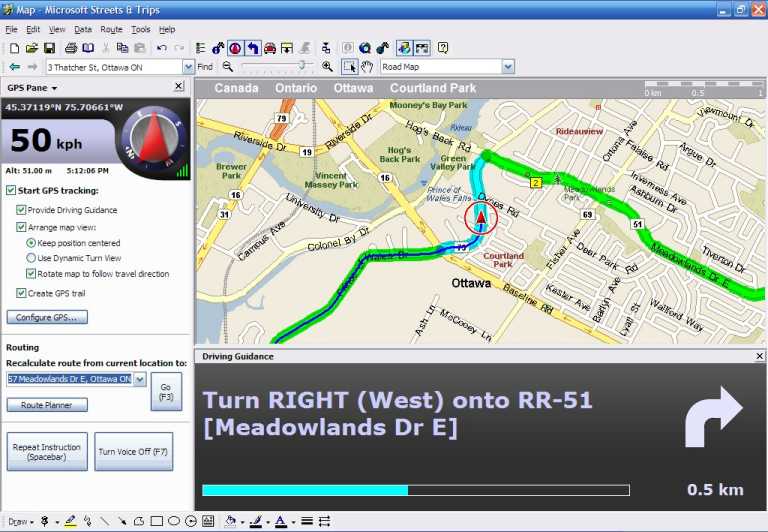Click the zoom in magnifier icon
The height and width of the screenshot is (532, 768).
pyautogui.click(x=327, y=67)
